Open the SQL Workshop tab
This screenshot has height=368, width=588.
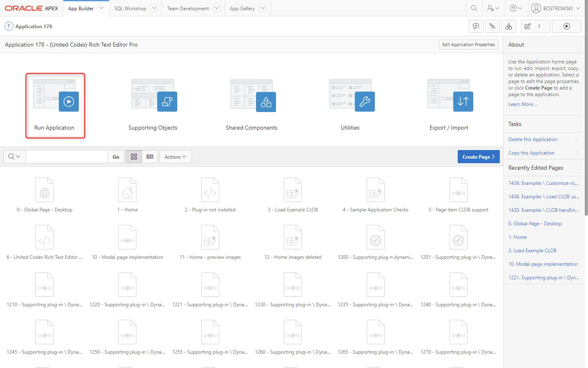130,8
